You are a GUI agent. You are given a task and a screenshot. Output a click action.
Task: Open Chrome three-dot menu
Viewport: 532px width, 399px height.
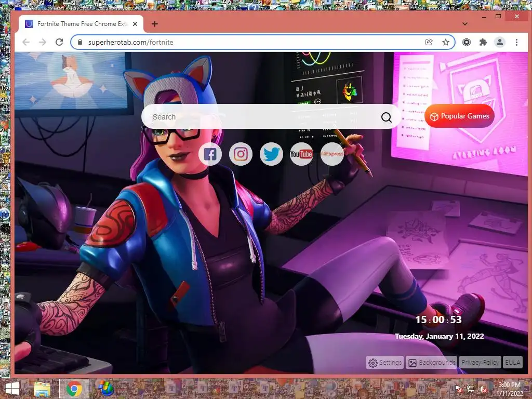(x=516, y=42)
